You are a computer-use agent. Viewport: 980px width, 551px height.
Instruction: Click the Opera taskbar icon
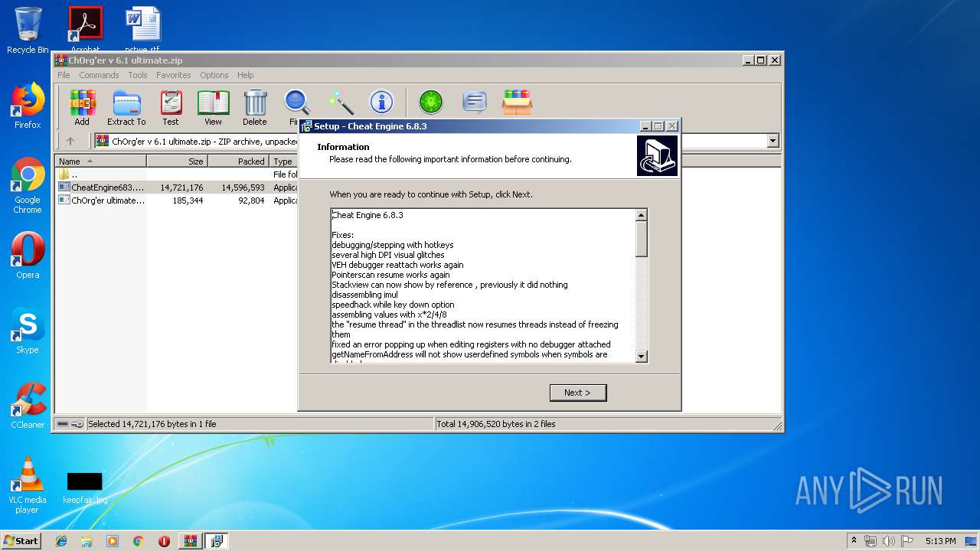164,541
